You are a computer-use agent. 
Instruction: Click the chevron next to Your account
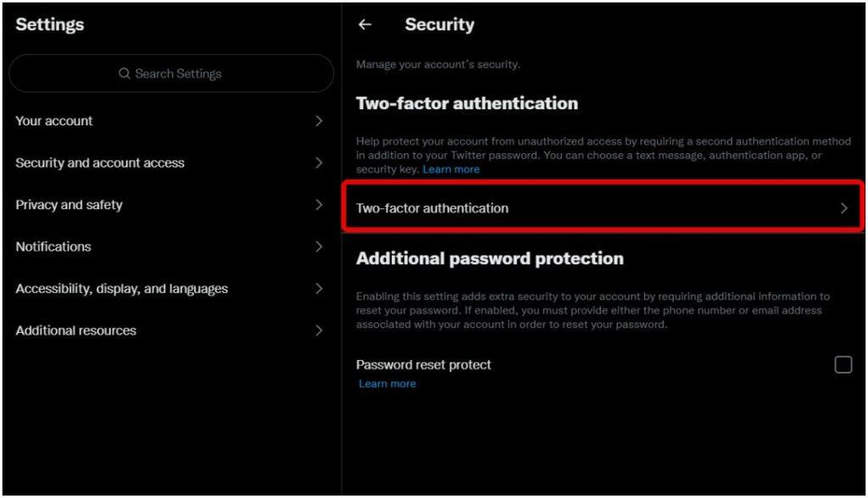coord(319,120)
